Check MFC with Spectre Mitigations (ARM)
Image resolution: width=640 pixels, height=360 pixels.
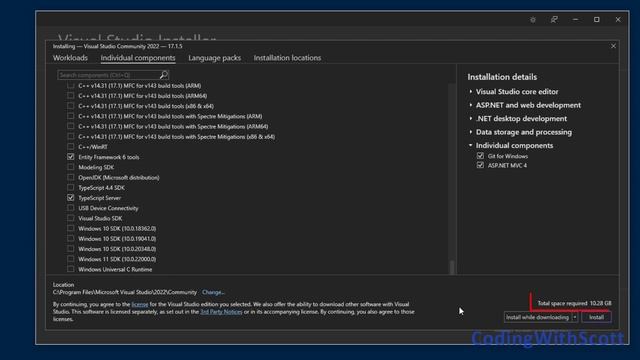point(71,116)
